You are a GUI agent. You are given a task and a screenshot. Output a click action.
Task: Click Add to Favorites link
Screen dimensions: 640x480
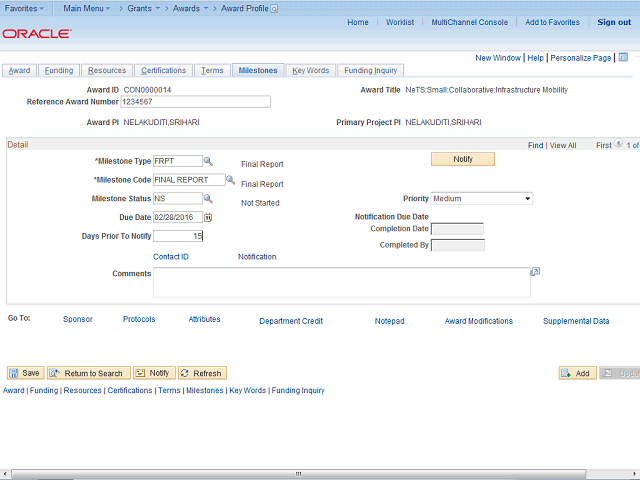[552, 22]
